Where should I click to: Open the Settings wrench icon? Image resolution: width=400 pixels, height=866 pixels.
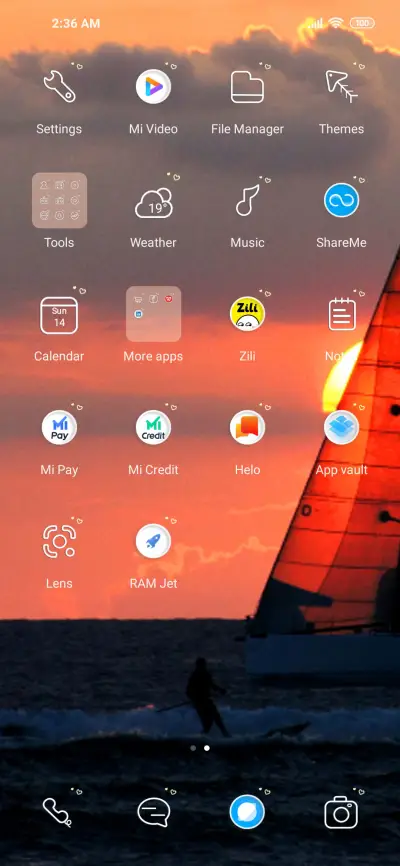tap(59, 87)
